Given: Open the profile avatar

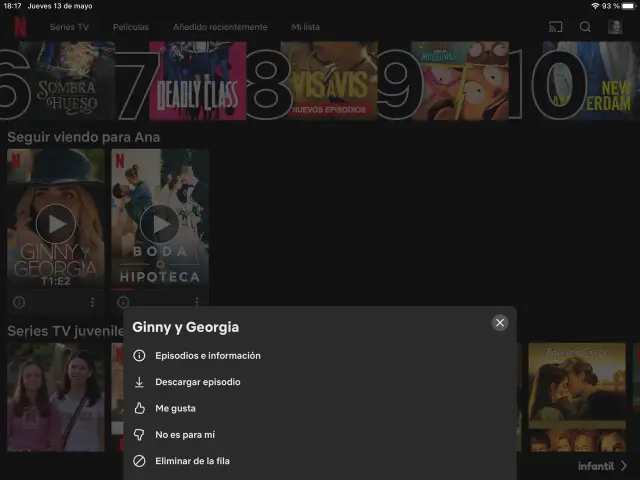Looking at the screenshot, I should pyautogui.click(x=615, y=27).
